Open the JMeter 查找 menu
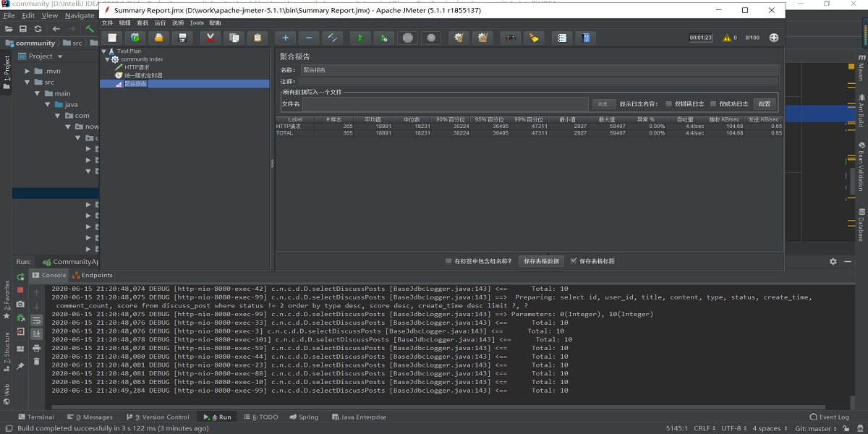The width and height of the screenshot is (868, 434). coord(142,23)
